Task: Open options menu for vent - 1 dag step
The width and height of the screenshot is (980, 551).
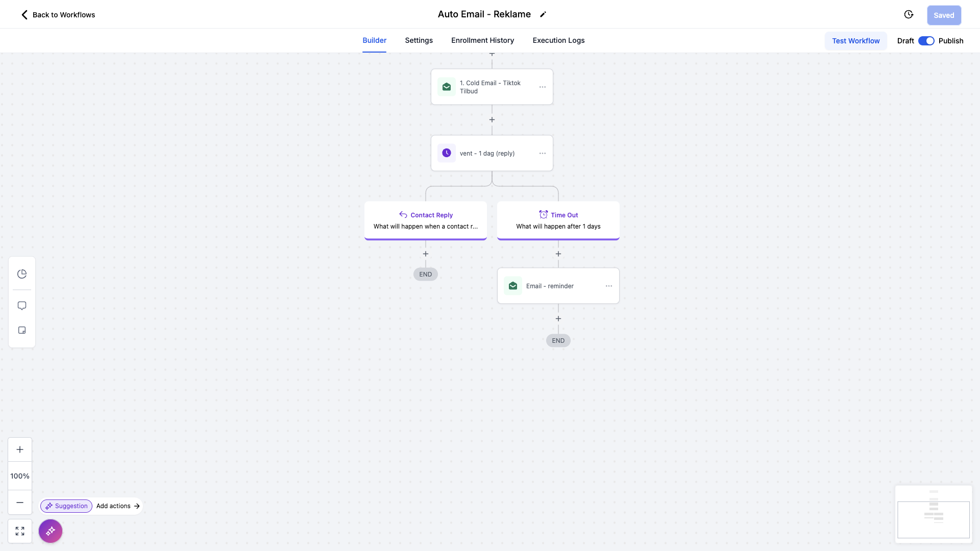Action: coord(543,154)
